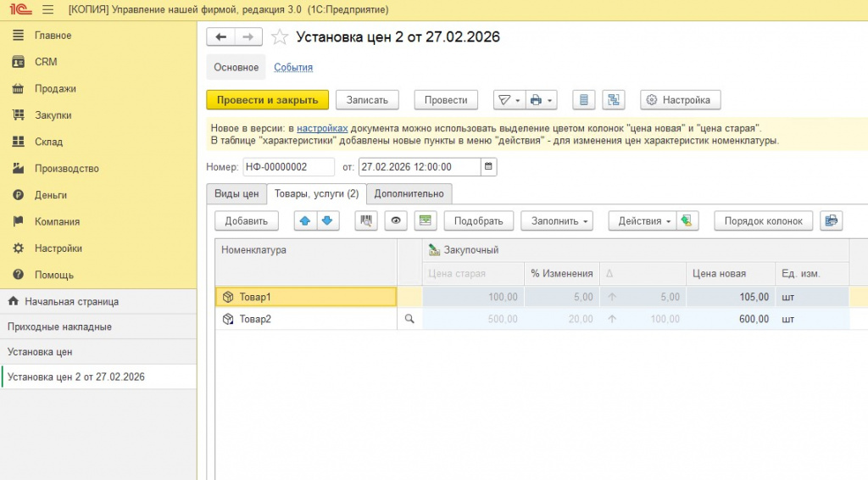Click the Номенклатура column header

[x=305, y=262]
